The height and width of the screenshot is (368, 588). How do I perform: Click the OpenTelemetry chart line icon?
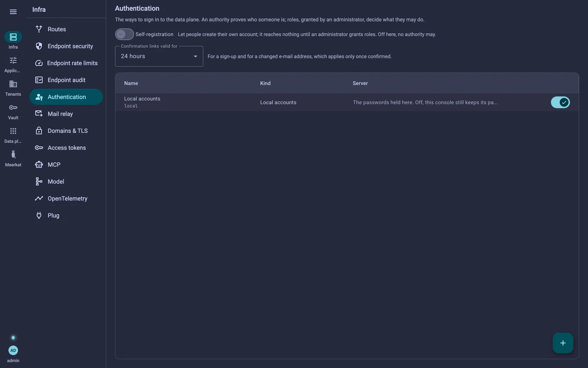coord(39,198)
